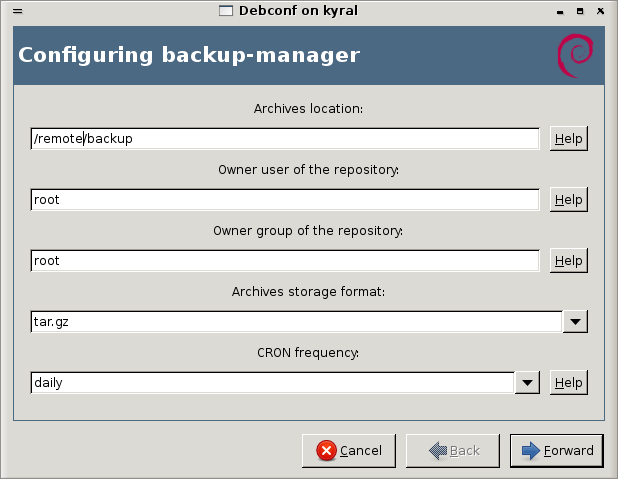
Task: Focus the Owner group of the repository field
Action: (285, 261)
